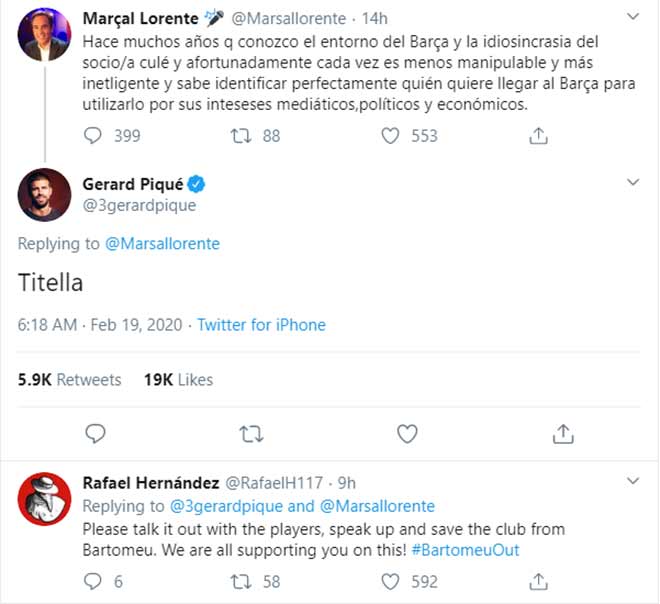The width and height of the screenshot is (660, 604).
Task: Like Marçal Lorente's tweet
Action: [391, 135]
